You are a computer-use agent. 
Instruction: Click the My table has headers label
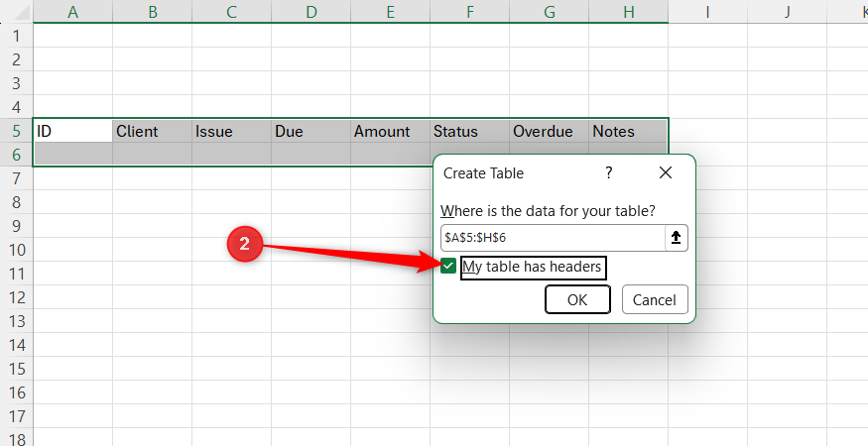[532, 267]
